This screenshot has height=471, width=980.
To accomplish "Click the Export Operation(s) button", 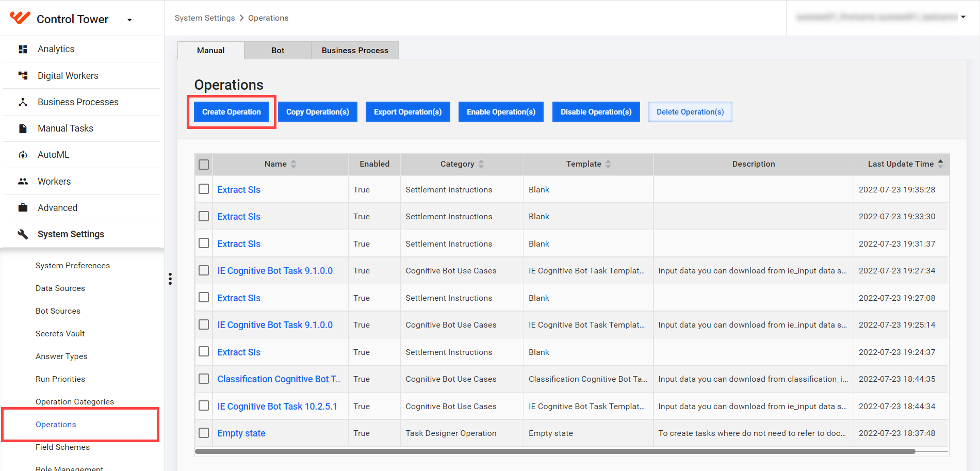I will point(408,112).
